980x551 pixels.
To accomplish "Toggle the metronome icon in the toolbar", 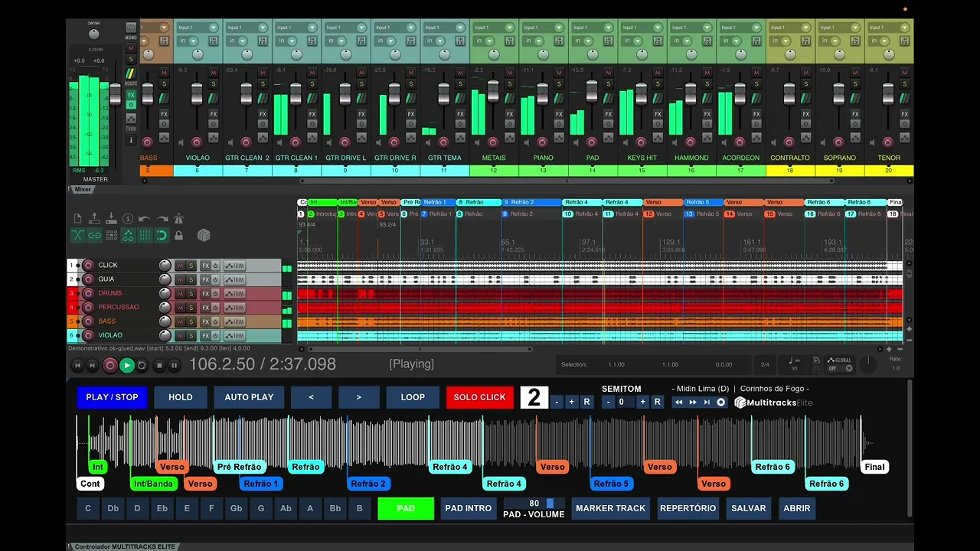I will [x=178, y=219].
